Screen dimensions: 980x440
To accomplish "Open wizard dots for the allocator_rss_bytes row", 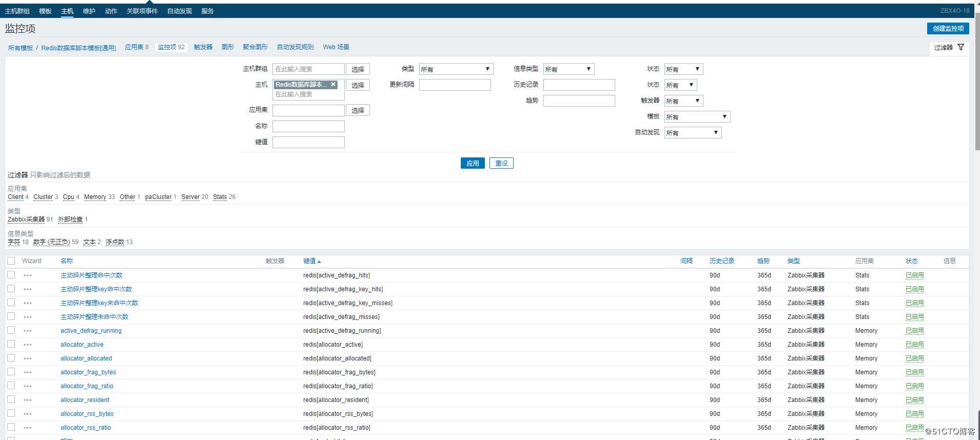I will tap(28, 414).
